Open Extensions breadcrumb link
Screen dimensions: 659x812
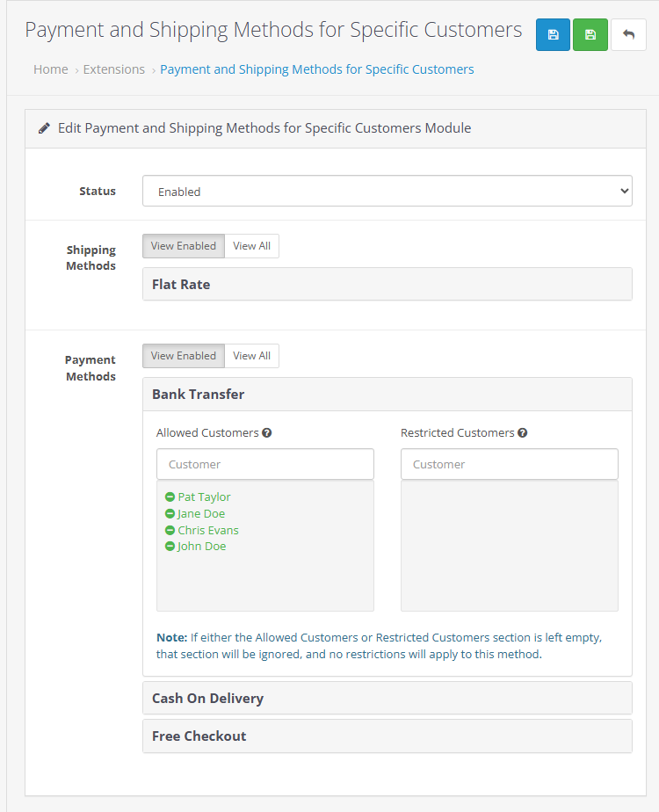[x=114, y=69]
